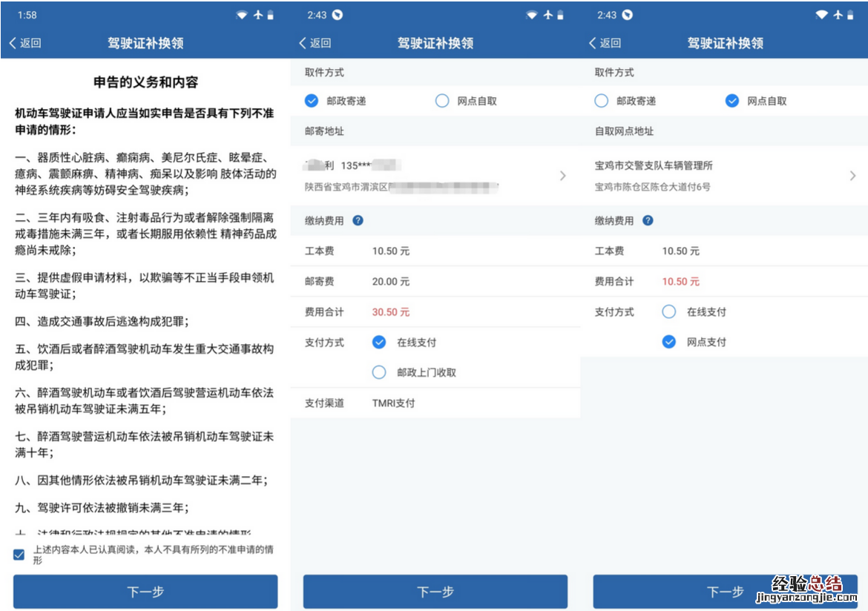Select 网点支付 on the pickup screen
The height and width of the screenshot is (611, 868).
669,342
